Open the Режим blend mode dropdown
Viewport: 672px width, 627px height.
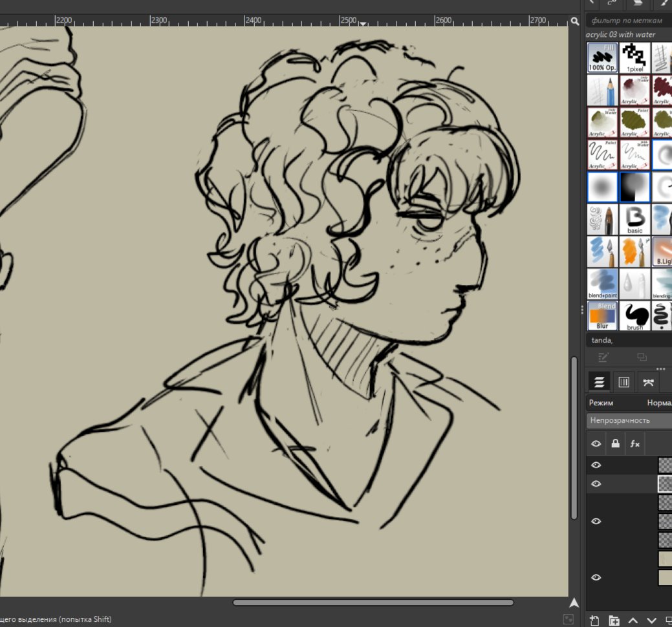click(x=629, y=403)
